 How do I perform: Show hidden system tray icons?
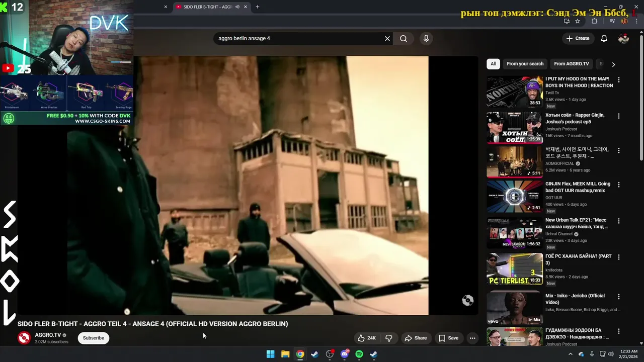pos(570,354)
